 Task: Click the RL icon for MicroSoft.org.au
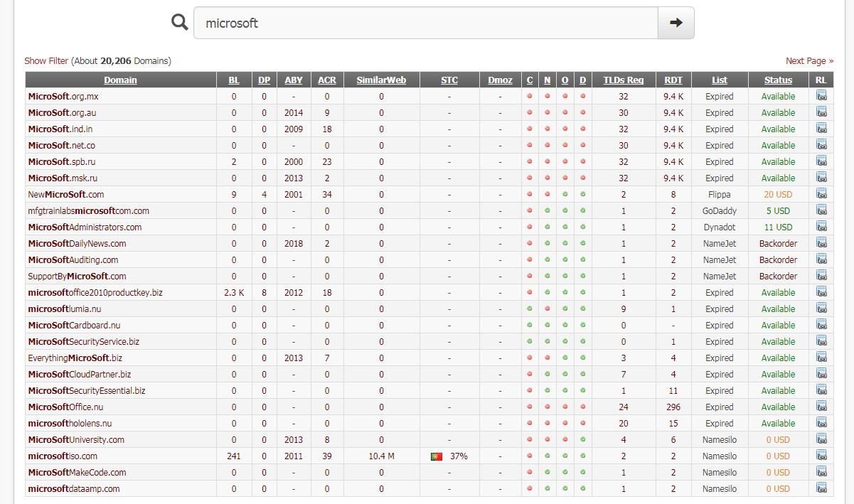tap(821, 112)
